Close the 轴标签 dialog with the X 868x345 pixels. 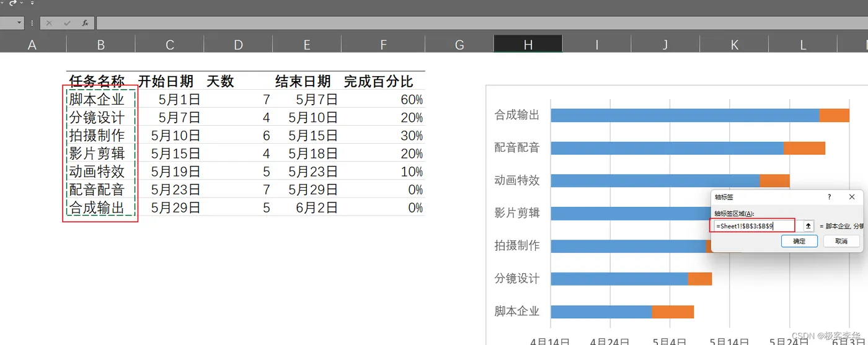point(852,197)
